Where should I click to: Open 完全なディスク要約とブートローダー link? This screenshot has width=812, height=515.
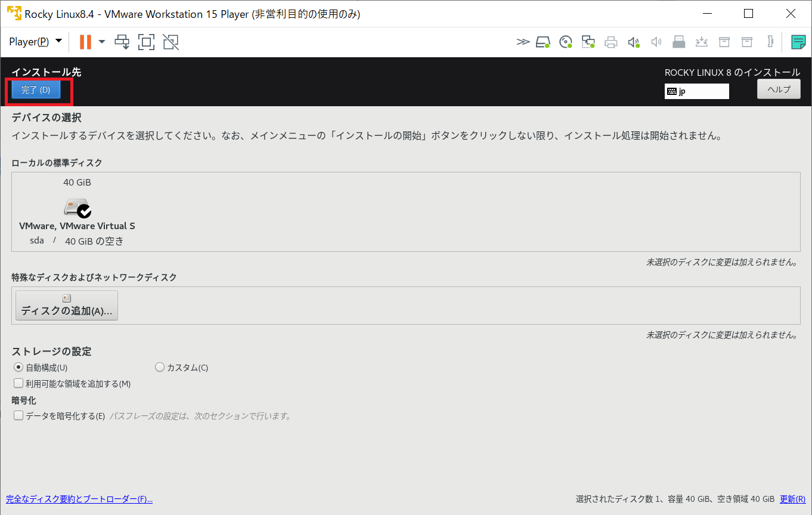pos(79,499)
